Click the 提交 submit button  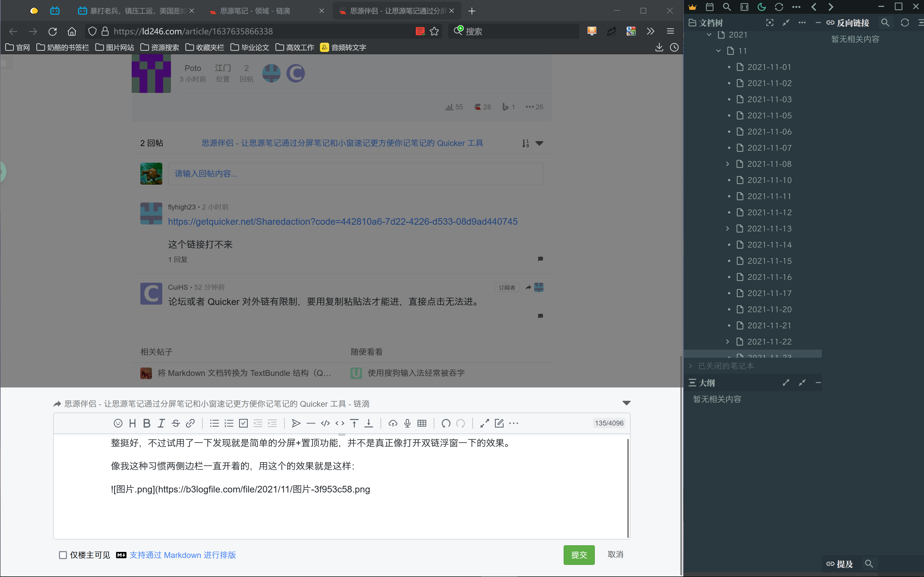[579, 555]
